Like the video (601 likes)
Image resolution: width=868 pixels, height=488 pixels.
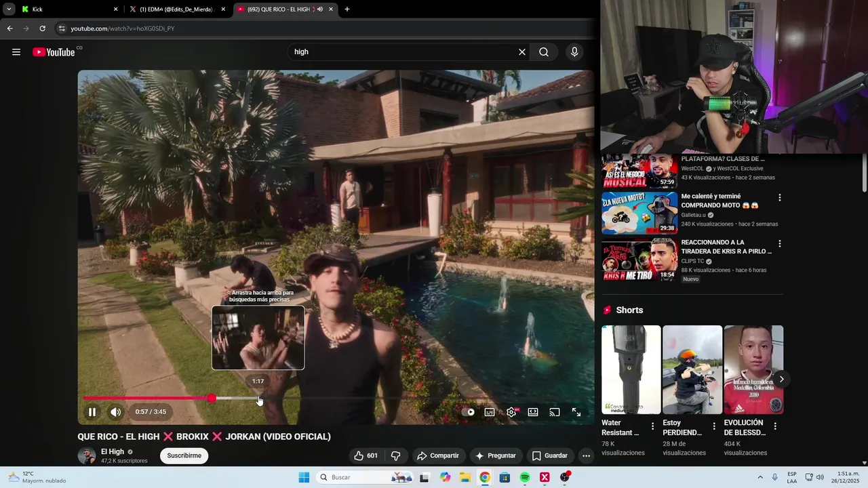point(366,455)
